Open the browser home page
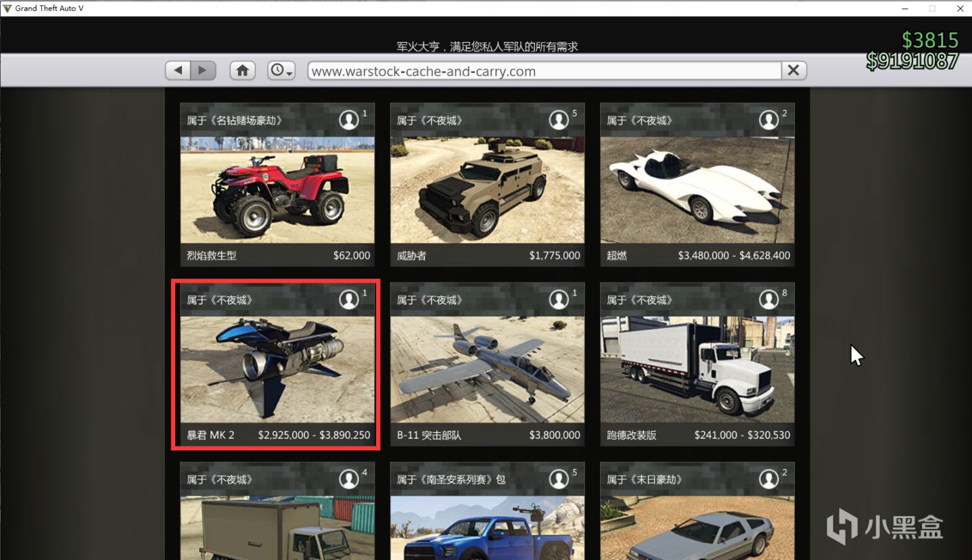 click(x=242, y=70)
